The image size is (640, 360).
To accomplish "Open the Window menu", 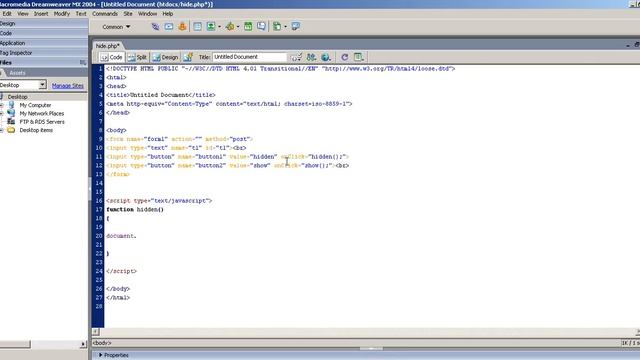I will (147, 13).
